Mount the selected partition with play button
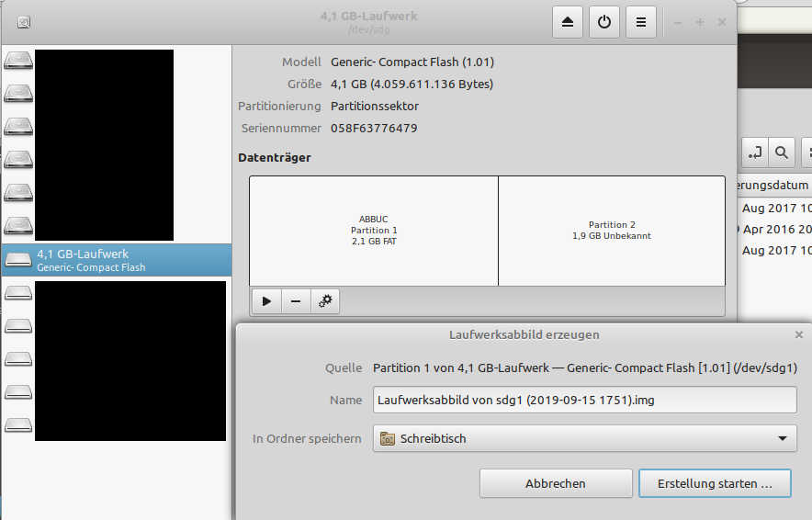The height and width of the screenshot is (520, 812). click(266, 301)
